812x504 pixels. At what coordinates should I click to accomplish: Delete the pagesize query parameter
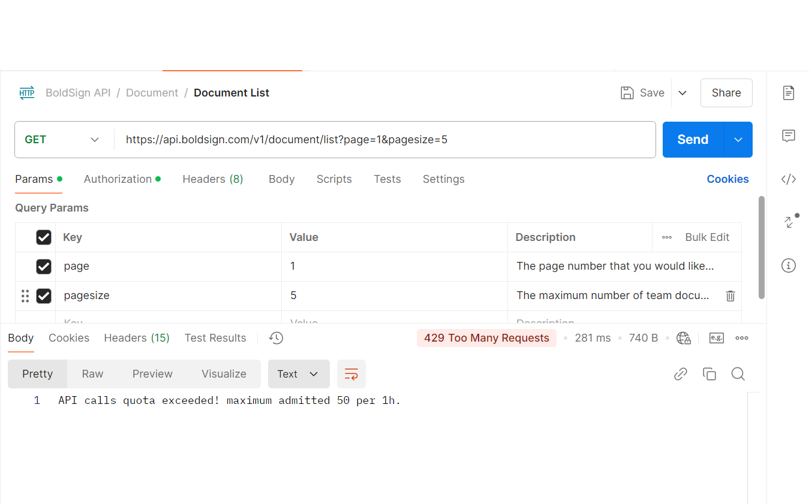click(x=730, y=295)
